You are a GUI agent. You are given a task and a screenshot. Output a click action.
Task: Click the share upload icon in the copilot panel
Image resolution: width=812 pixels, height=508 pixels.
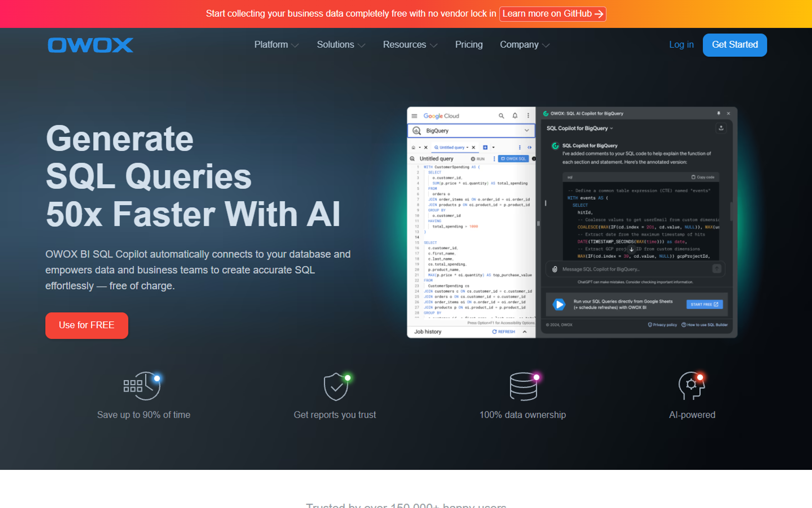pos(721,128)
